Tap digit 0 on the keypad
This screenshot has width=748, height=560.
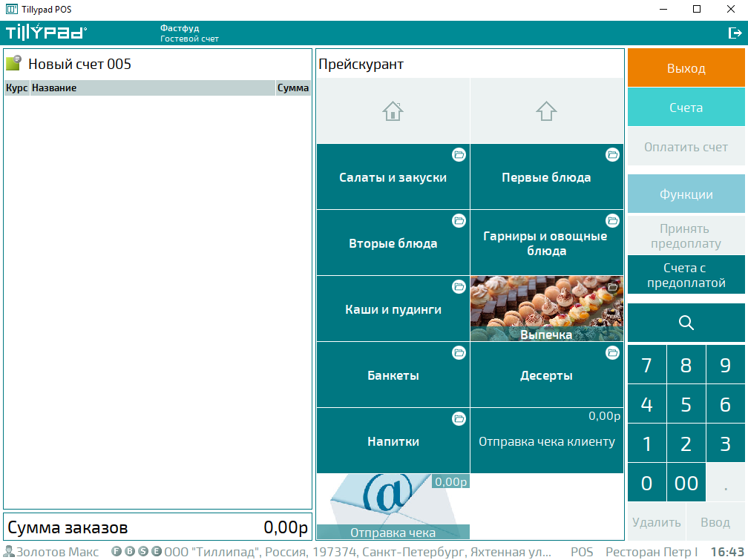[x=646, y=483]
